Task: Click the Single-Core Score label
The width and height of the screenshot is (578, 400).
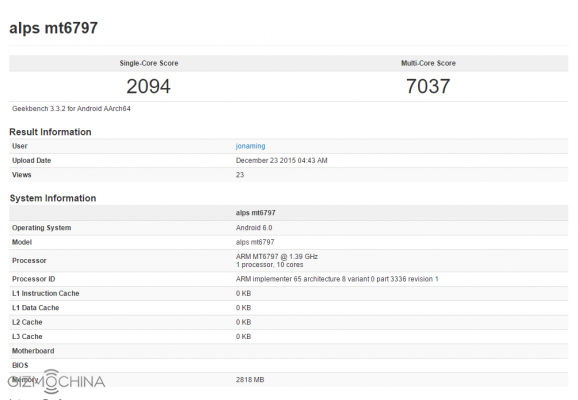Action: pos(149,63)
